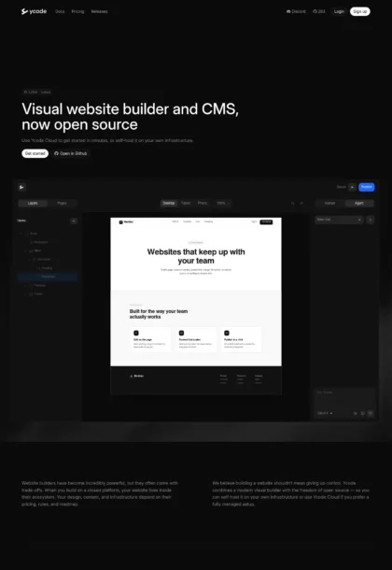Open the zoom percentage dropdown
The image size is (392, 570).
(223, 203)
